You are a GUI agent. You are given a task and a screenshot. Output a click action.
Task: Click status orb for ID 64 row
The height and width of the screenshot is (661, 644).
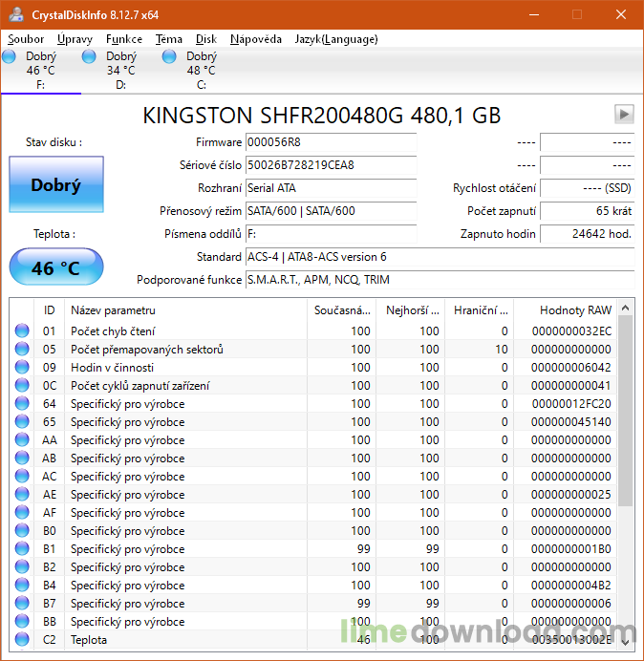[x=22, y=403]
